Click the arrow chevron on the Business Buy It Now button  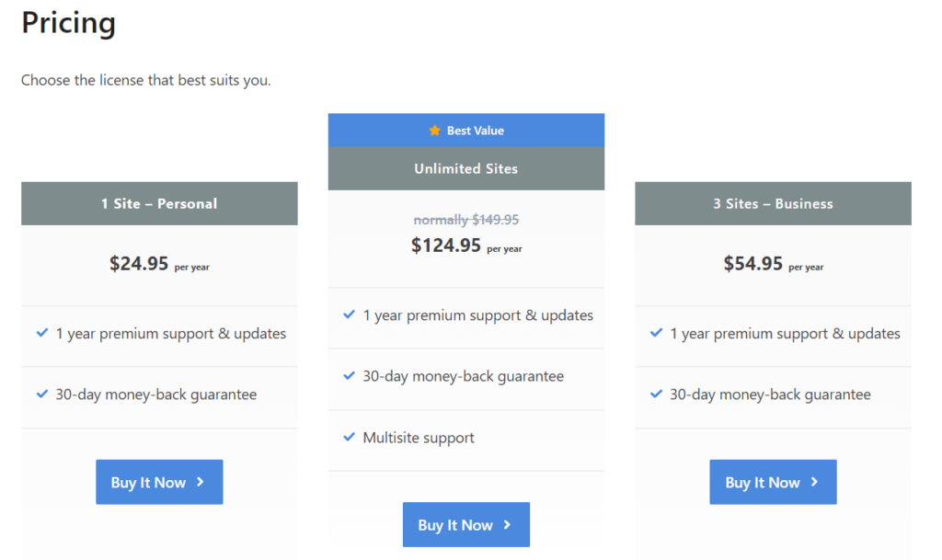point(815,482)
